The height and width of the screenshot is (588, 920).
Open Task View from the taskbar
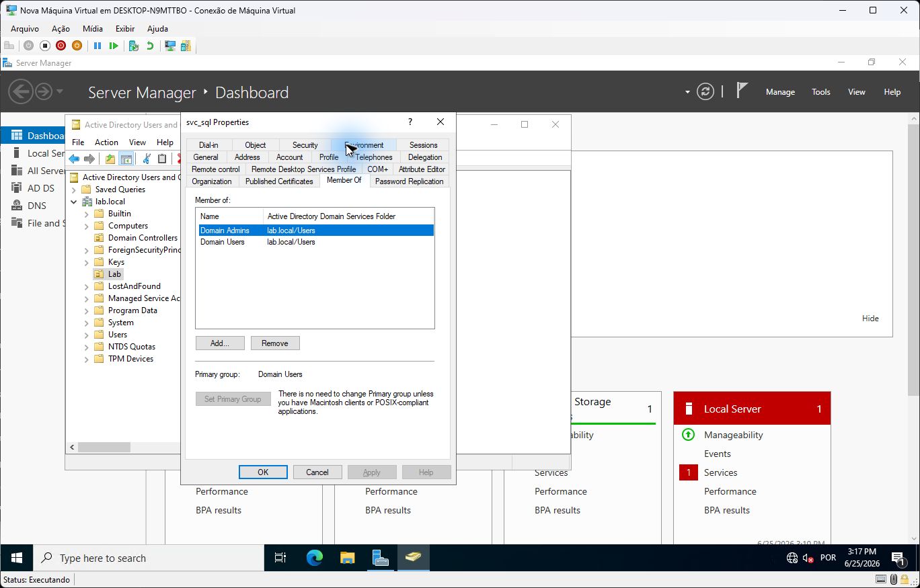coord(280,558)
